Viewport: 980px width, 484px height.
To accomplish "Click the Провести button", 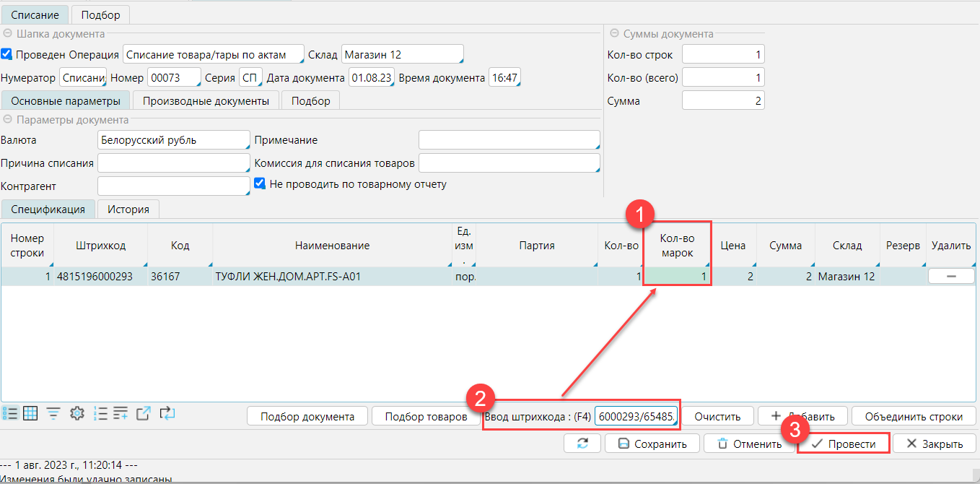I will [x=844, y=444].
